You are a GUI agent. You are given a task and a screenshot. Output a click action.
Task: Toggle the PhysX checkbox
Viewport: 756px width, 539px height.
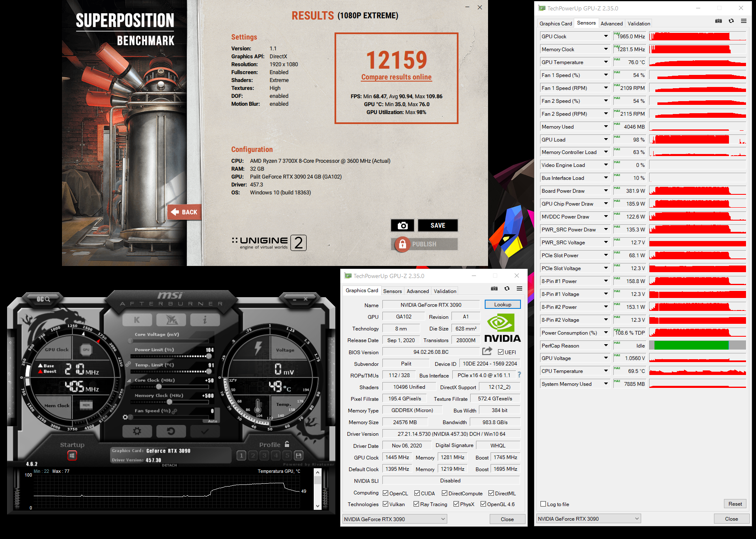(456, 504)
